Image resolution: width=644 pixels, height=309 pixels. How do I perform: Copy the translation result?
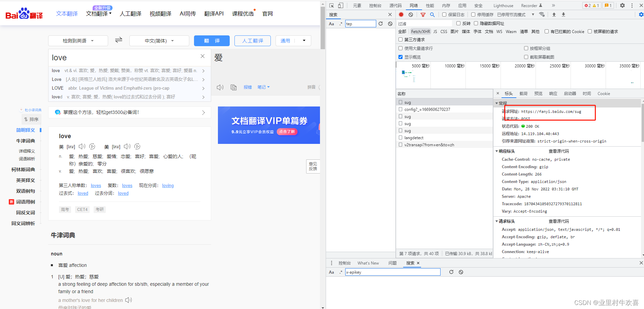(233, 87)
